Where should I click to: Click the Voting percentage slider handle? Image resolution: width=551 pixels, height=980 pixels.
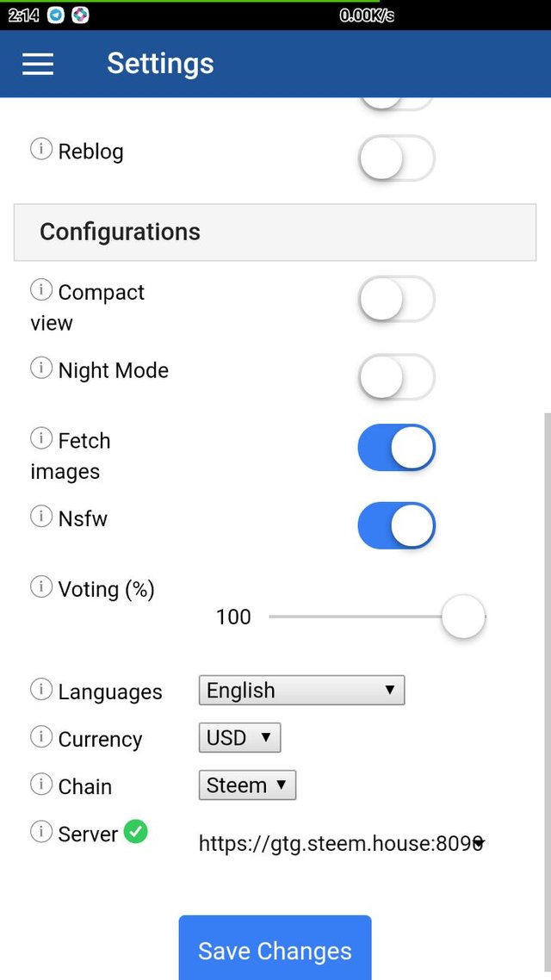tap(463, 617)
